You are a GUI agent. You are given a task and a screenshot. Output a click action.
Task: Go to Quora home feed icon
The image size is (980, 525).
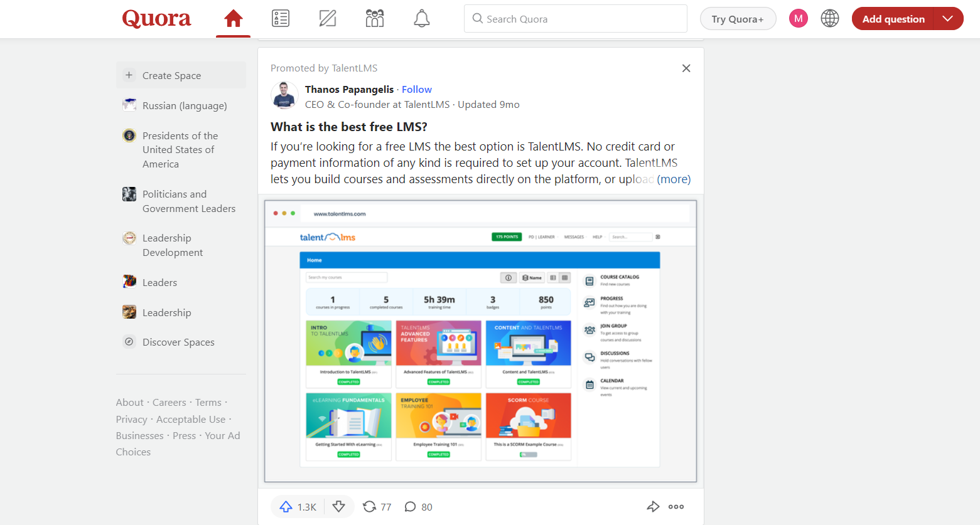point(234,19)
